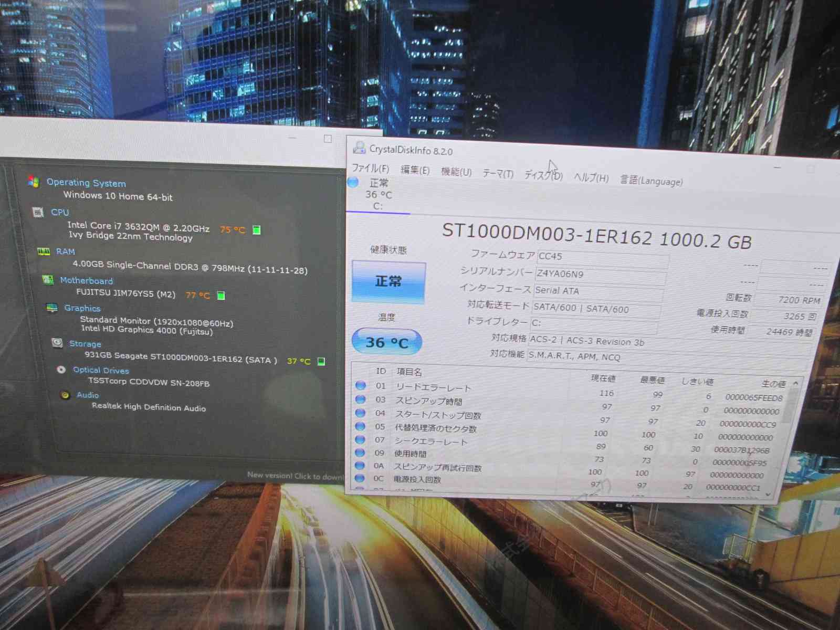Click the Operating System Windows logo icon
Image resolution: width=840 pixels, height=630 pixels.
coord(34,181)
